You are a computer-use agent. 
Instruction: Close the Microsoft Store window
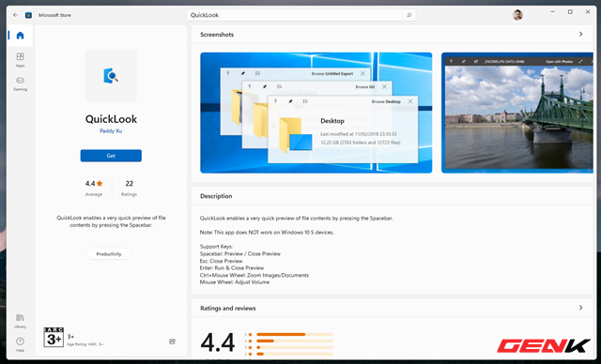pos(588,12)
